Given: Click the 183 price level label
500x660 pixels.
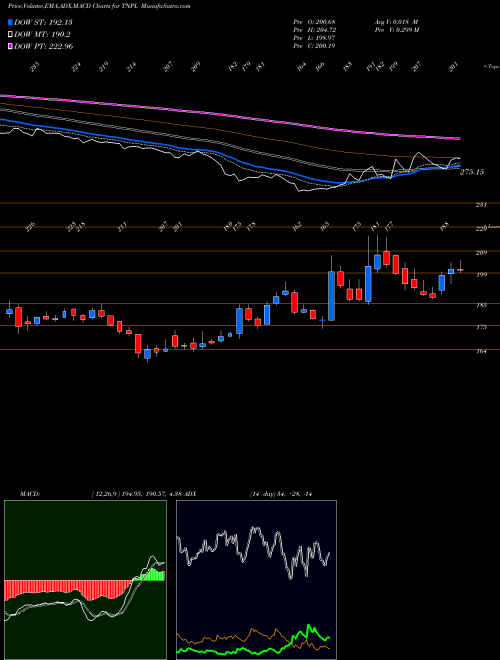Looking at the screenshot, I should (481, 305).
